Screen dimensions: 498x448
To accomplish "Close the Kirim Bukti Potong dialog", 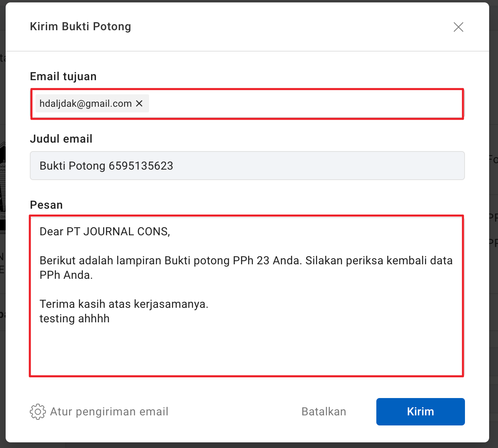I will click(458, 27).
